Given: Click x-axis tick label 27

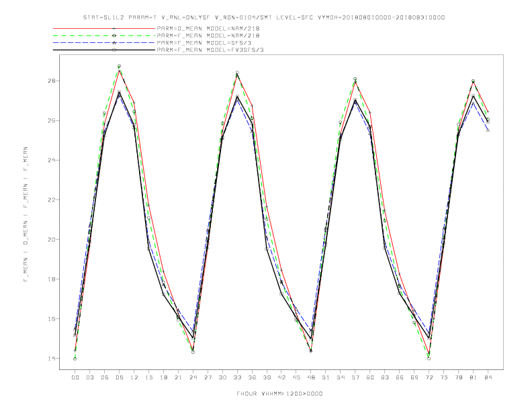Looking at the screenshot, I should (x=208, y=377).
